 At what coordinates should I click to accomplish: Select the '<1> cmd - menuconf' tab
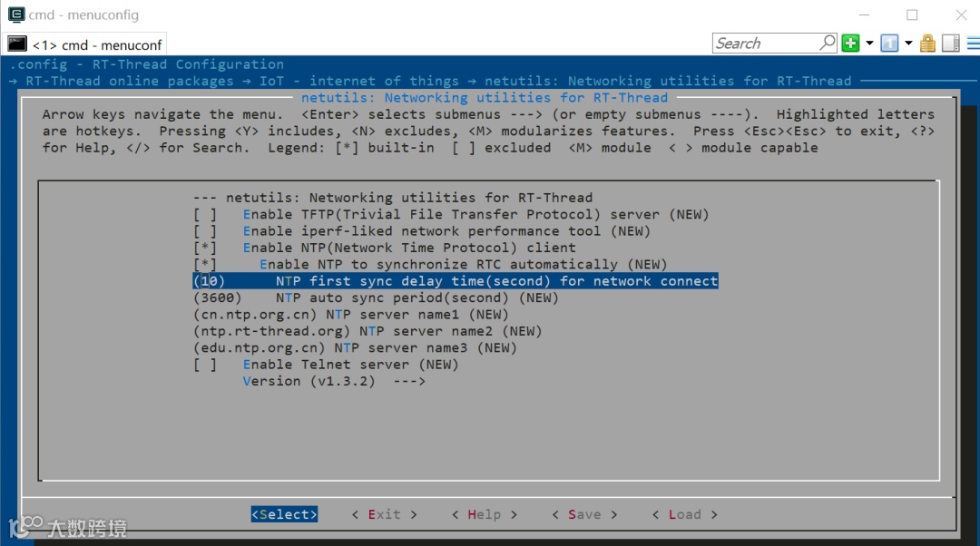(x=85, y=45)
